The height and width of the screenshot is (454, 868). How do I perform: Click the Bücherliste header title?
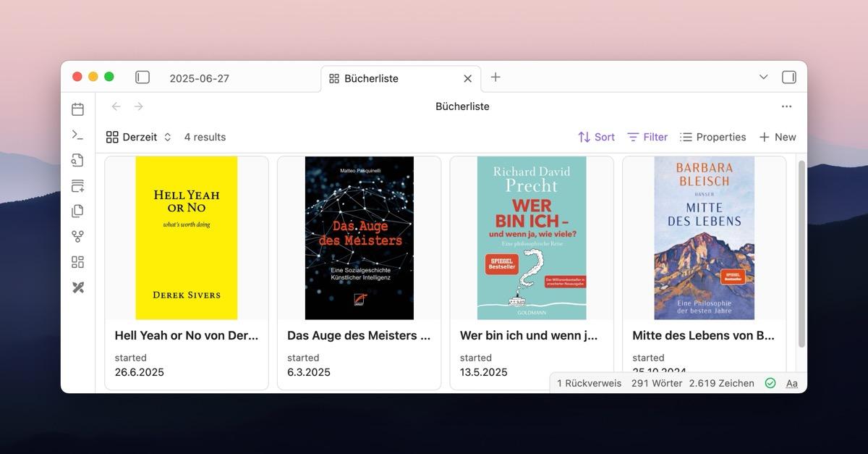[x=462, y=106]
